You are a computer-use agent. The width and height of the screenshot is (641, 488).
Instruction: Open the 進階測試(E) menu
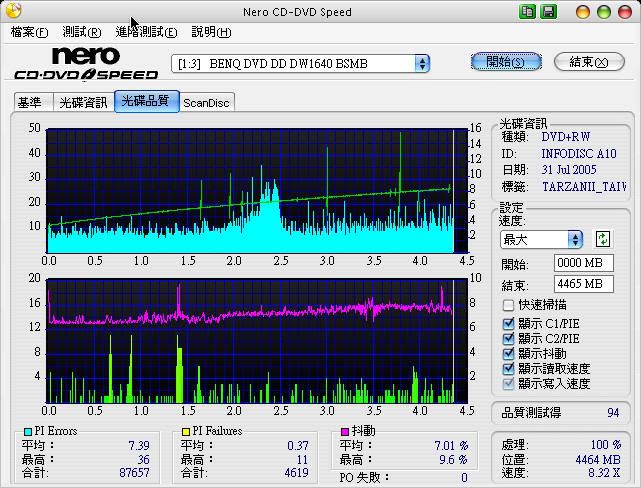(x=146, y=32)
